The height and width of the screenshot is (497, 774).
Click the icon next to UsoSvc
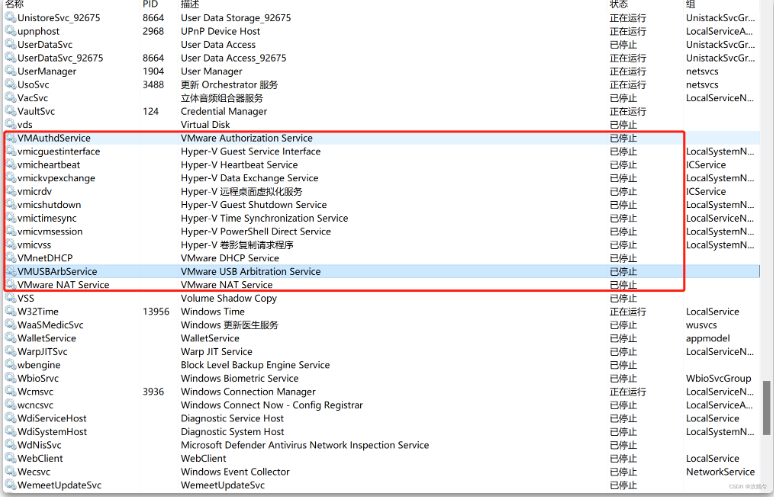(x=10, y=85)
